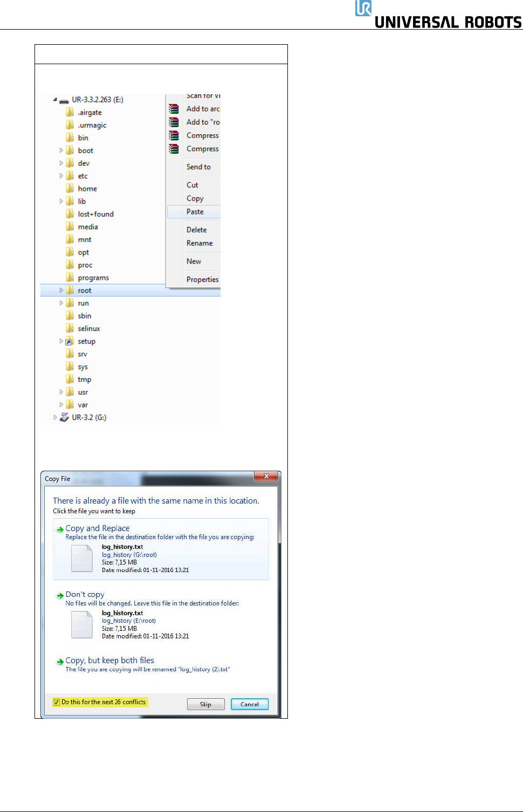Click the Skip button
The width and height of the screenshot is (523, 812).
point(205,704)
